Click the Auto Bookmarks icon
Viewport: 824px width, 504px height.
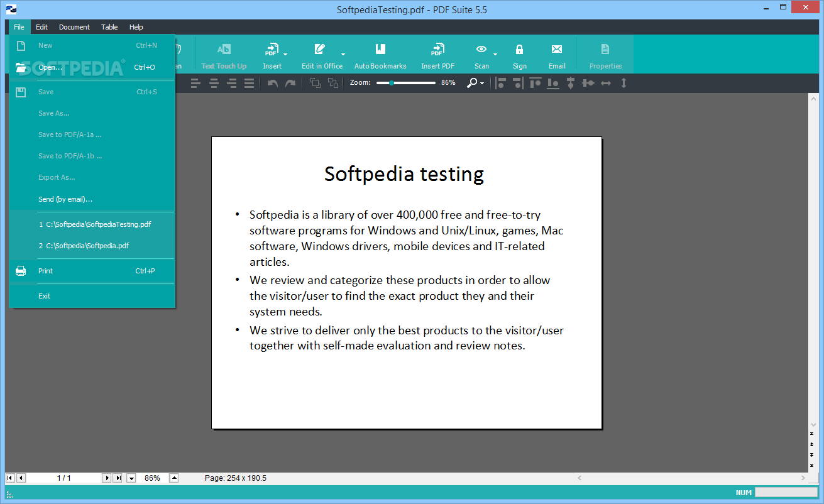click(x=380, y=49)
